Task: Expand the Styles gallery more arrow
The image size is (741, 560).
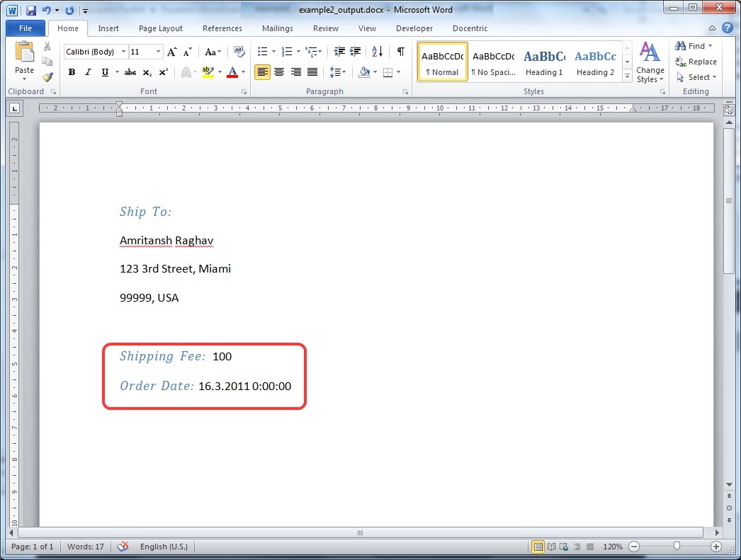Action: [x=627, y=75]
